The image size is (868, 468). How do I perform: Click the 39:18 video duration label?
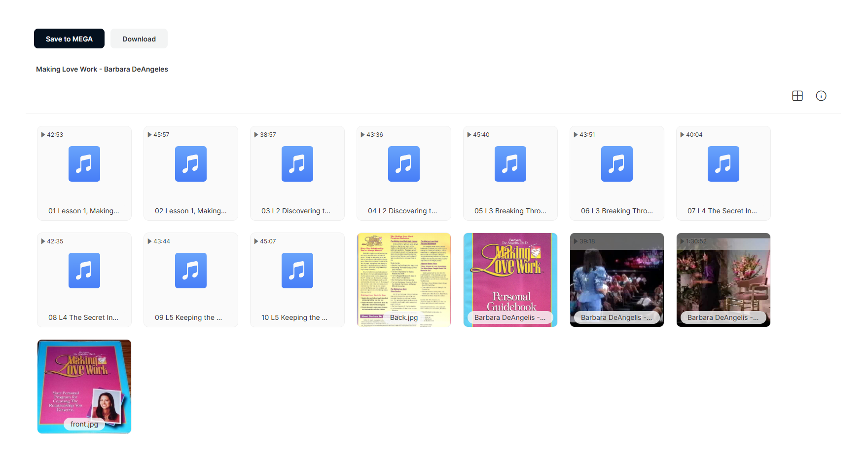tap(587, 241)
